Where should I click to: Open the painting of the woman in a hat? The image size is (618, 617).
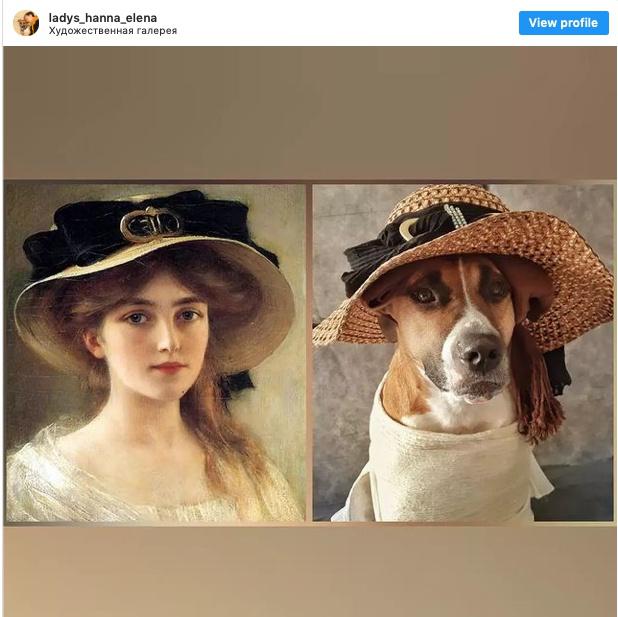tap(155, 352)
